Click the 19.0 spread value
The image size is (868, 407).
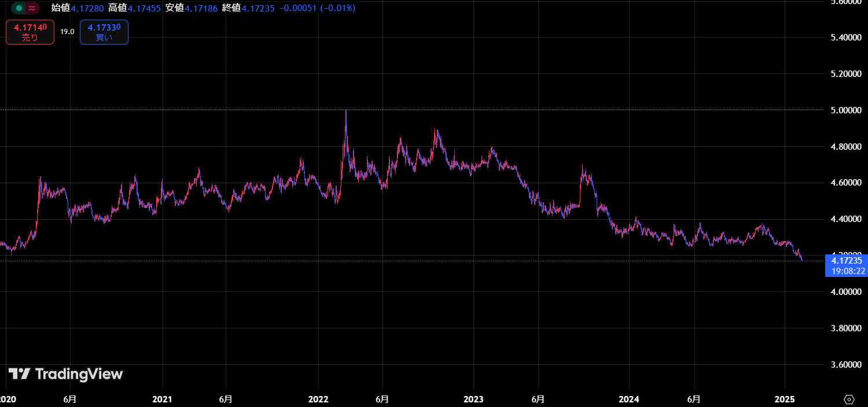67,32
